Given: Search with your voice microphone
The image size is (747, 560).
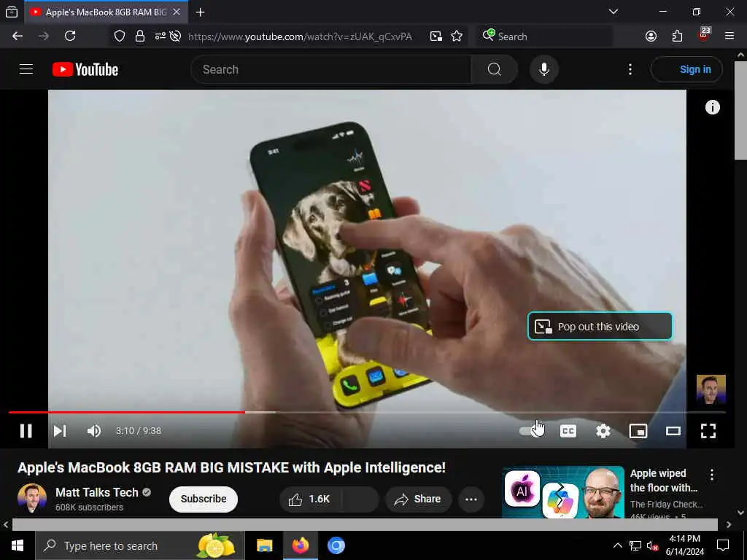Looking at the screenshot, I should (544, 69).
